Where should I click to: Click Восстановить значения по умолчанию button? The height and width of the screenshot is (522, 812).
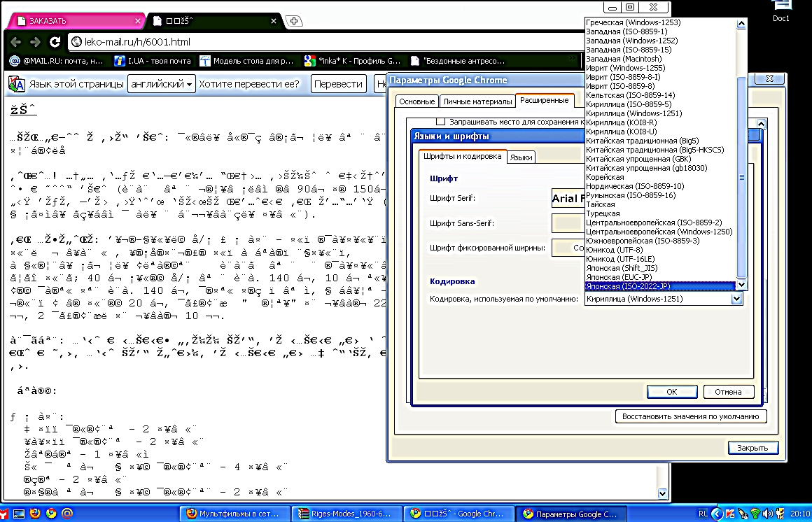click(x=690, y=417)
